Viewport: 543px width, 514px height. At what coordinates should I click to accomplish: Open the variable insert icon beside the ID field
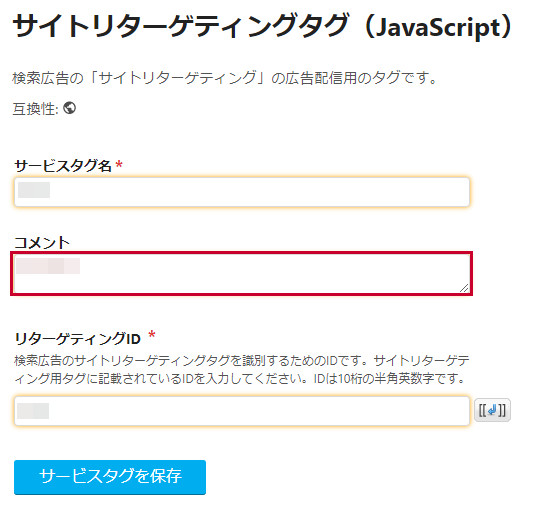[492, 410]
